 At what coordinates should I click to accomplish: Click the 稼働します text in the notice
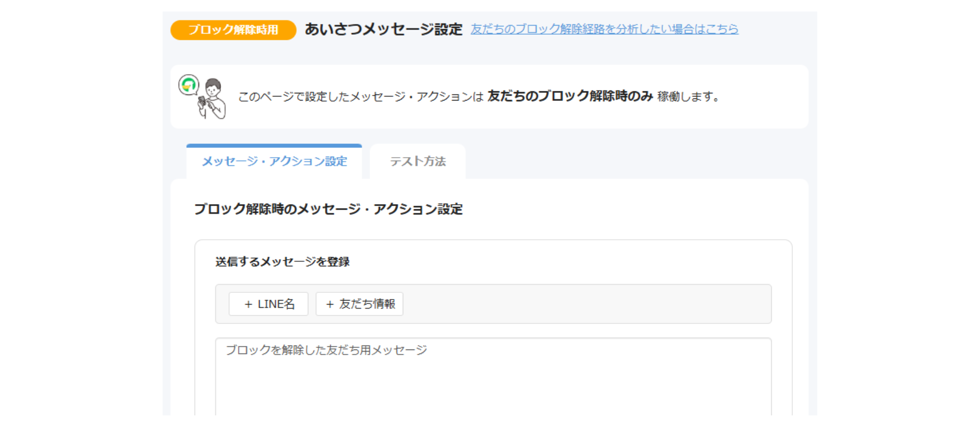tap(688, 96)
